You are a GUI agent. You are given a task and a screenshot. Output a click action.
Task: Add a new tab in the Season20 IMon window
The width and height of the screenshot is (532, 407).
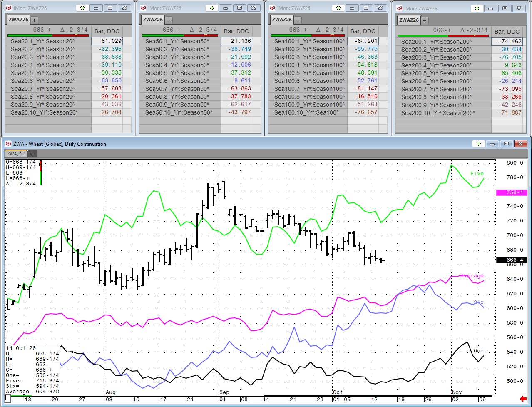point(34,20)
